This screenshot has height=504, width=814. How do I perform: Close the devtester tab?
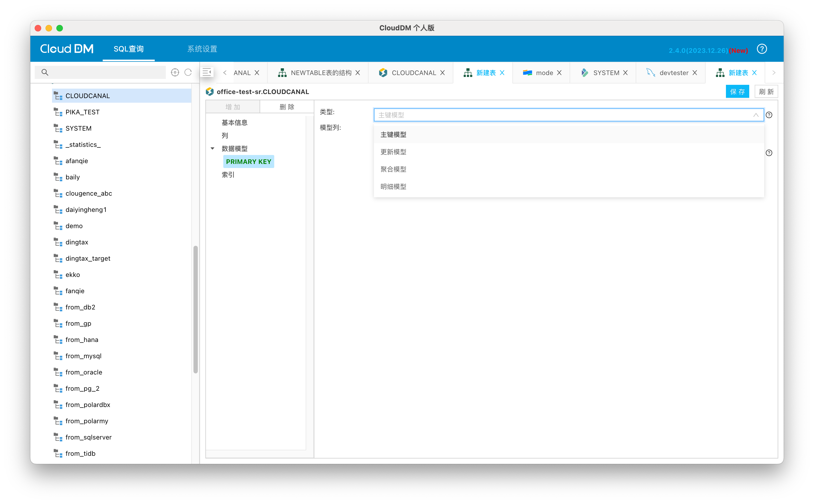pos(695,73)
